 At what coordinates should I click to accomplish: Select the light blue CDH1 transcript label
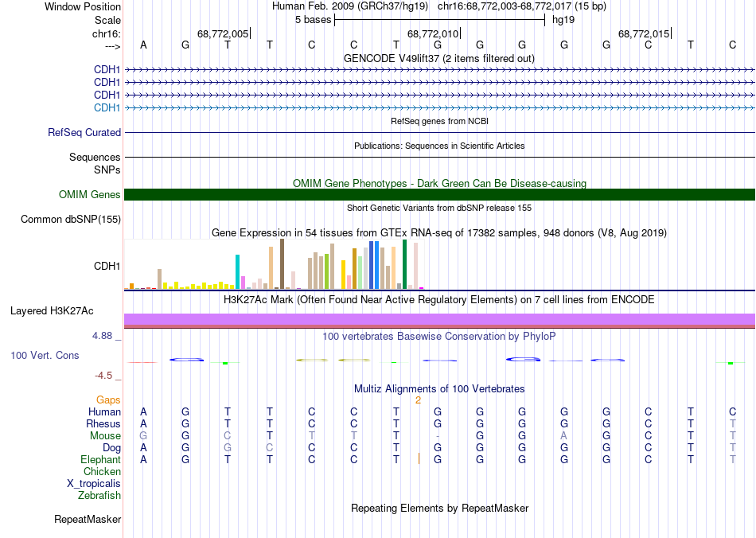click(107, 108)
